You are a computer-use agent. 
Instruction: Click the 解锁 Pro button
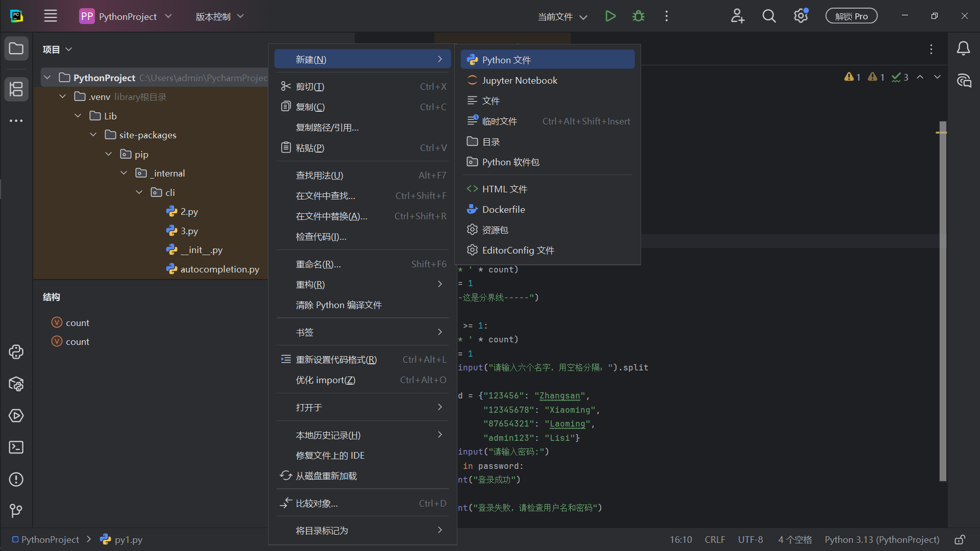pyautogui.click(x=851, y=15)
